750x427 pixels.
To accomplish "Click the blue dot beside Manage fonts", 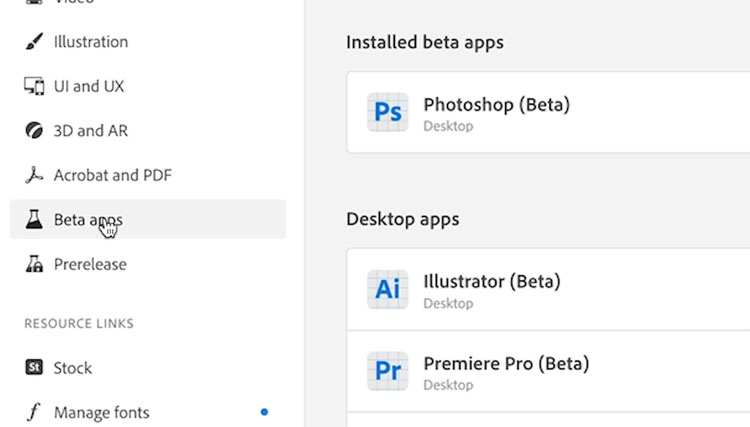I will click(264, 412).
